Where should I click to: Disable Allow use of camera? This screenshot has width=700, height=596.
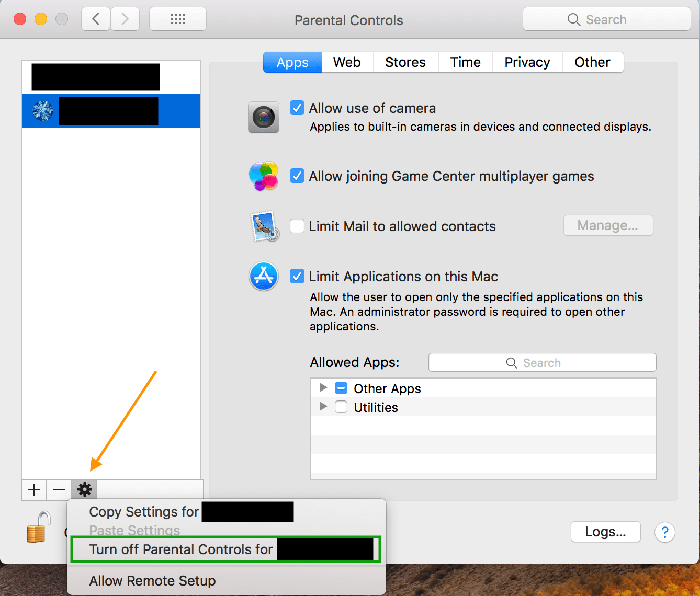[x=297, y=108]
